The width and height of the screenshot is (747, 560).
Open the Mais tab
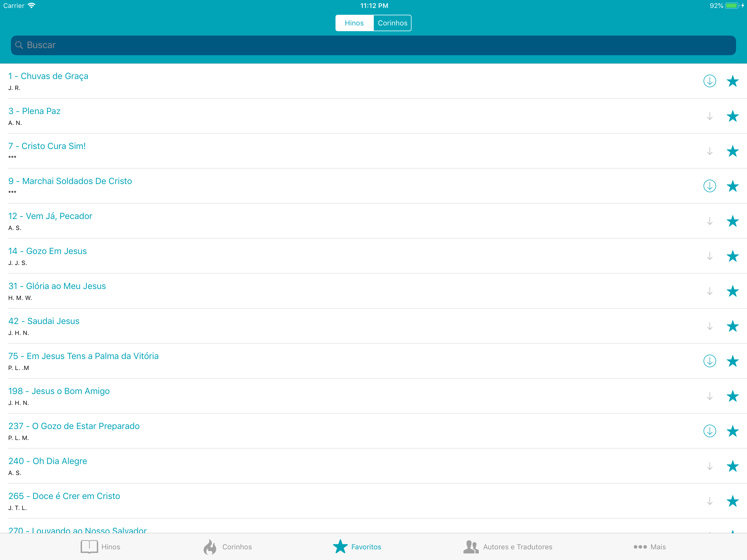coord(649,547)
